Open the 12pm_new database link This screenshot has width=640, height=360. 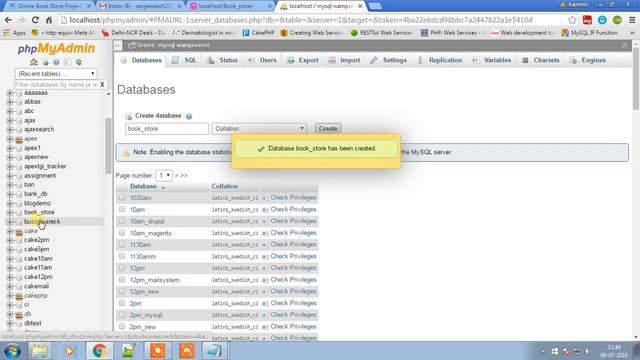pyautogui.click(x=144, y=292)
